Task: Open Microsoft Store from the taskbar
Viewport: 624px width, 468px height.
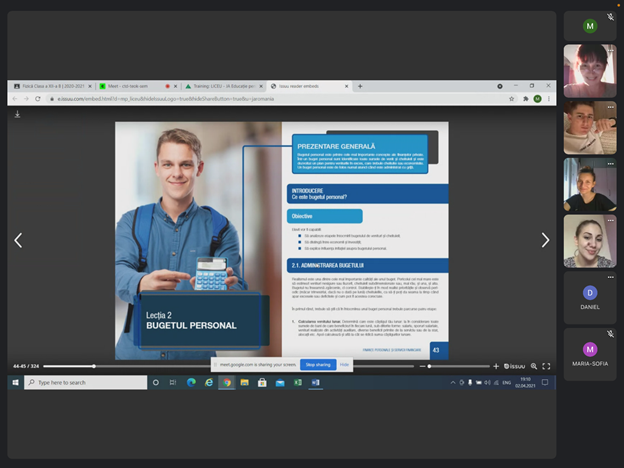Action: click(262, 382)
